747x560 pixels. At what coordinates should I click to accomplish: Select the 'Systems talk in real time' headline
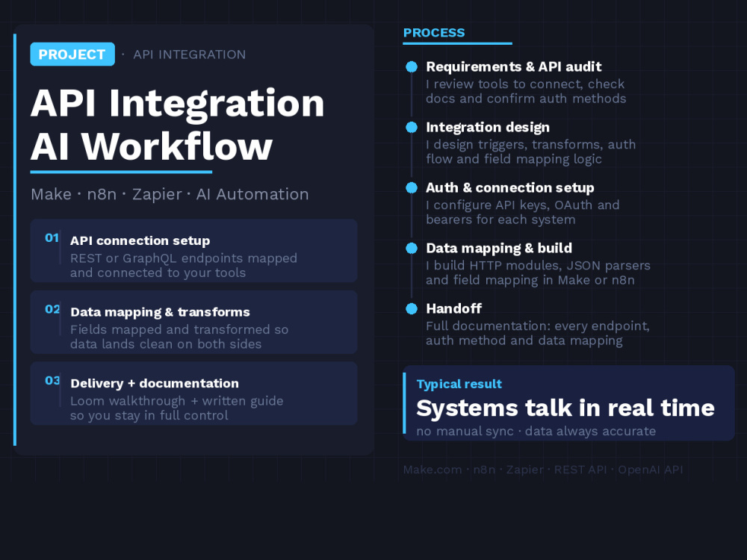[565, 408]
